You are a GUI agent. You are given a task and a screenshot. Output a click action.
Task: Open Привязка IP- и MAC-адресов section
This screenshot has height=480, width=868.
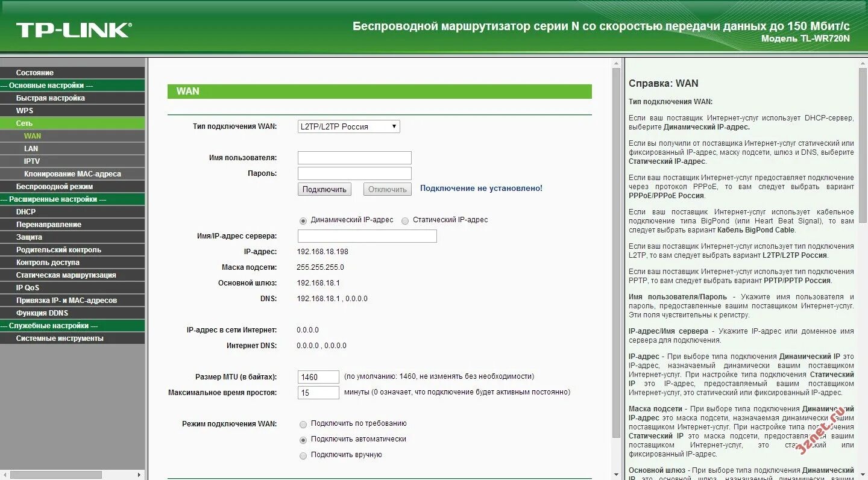(x=72, y=300)
